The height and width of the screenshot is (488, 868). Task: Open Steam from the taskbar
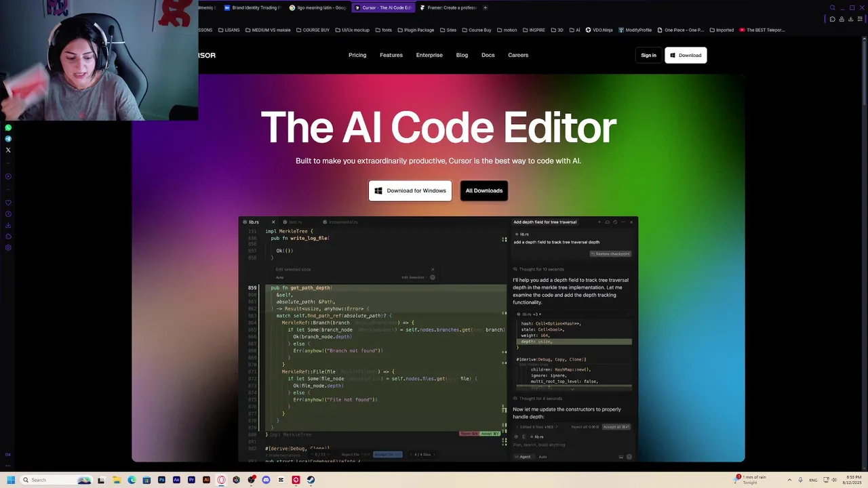[x=311, y=480]
